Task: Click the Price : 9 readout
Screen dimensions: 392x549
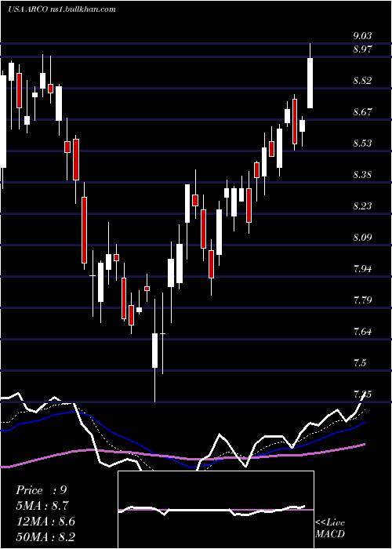Action: [x=41, y=490]
